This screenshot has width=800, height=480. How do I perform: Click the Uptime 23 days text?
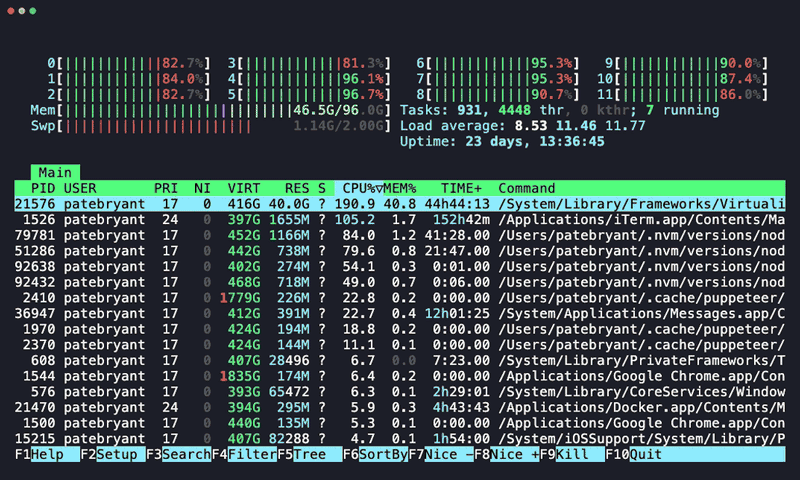tap(502, 141)
